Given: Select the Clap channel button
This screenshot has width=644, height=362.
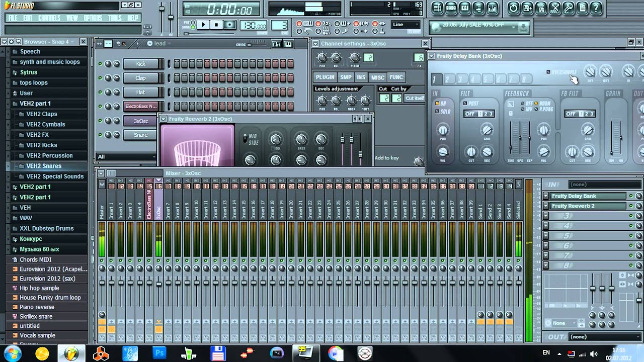Looking at the screenshot, I should (x=141, y=78).
